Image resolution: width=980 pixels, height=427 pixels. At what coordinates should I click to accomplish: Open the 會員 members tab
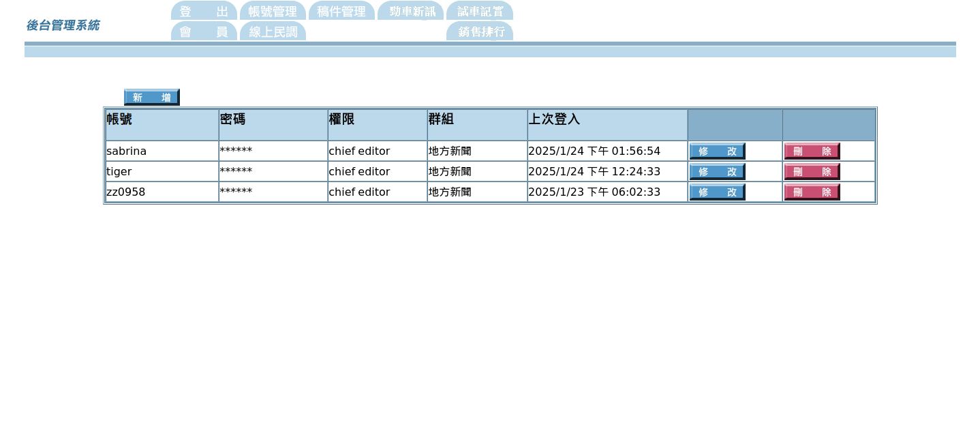pyautogui.click(x=204, y=31)
